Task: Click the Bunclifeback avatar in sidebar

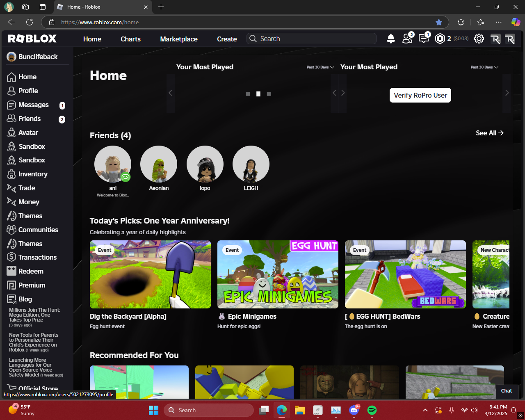Action: (x=11, y=57)
